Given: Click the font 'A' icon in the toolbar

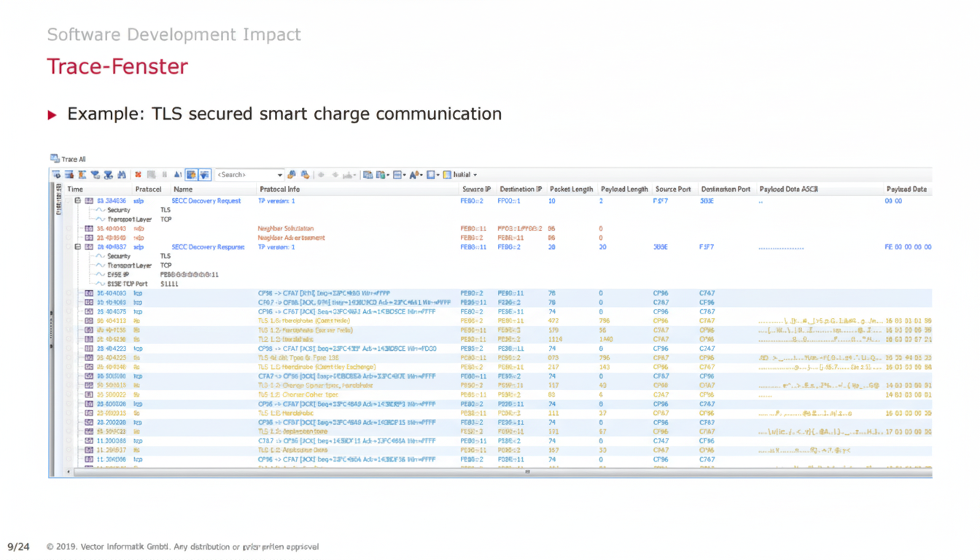Looking at the screenshot, I should pos(413,175).
